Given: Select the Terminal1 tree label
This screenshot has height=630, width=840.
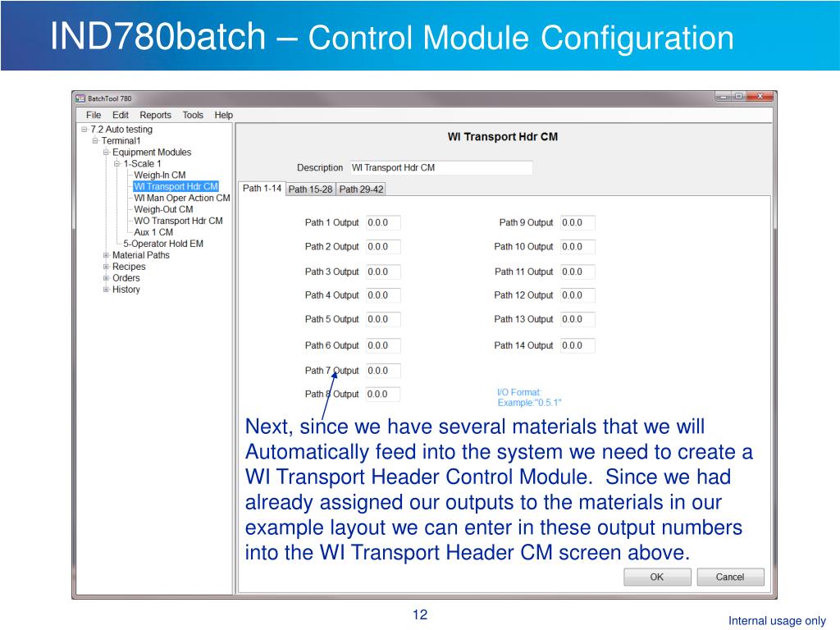Looking at the screenshot, I should point(121,141).
